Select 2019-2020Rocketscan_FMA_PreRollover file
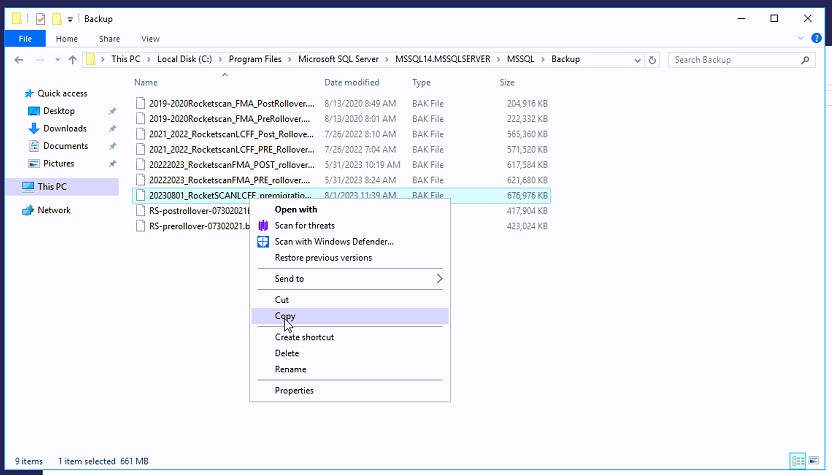832x475 pixels. click(229, 119)
